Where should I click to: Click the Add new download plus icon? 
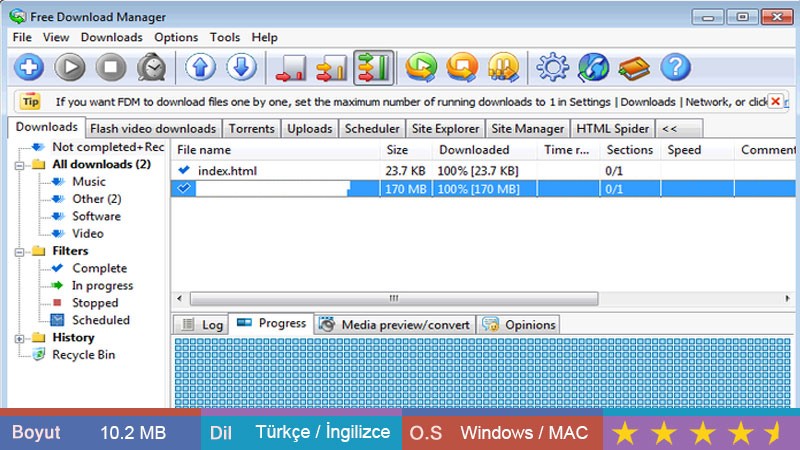tap(29, 67)
